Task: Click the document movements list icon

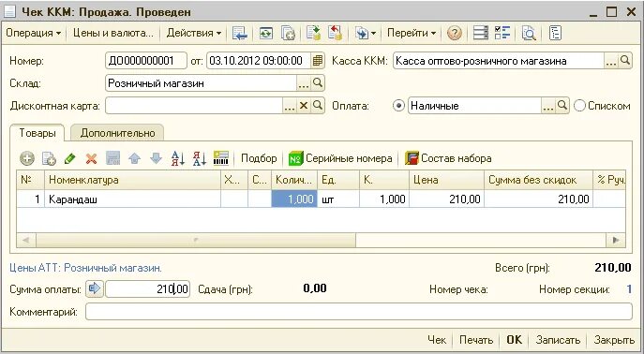Action: [x=481, y=33]
